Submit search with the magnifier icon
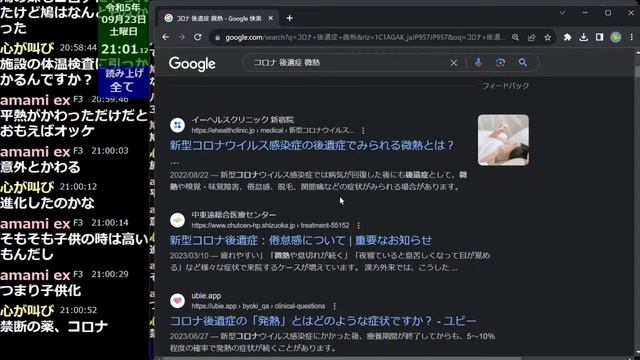Image resolution: width=640 pixels, height=360 pixels. click(x=523, y=62)
